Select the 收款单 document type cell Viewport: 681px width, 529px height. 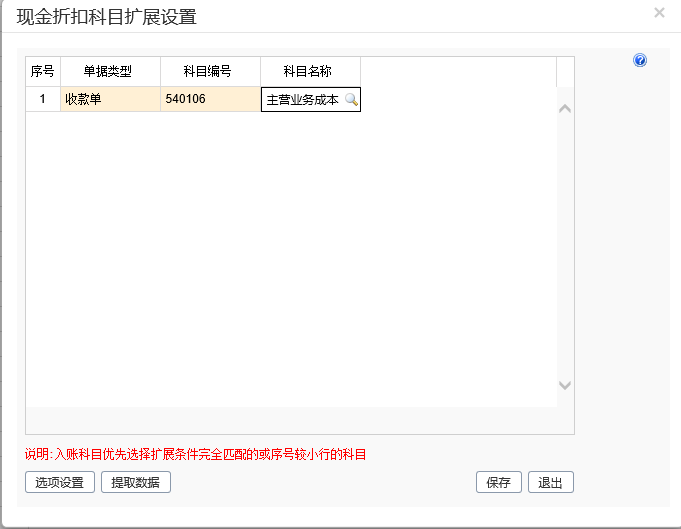(110, 100)
